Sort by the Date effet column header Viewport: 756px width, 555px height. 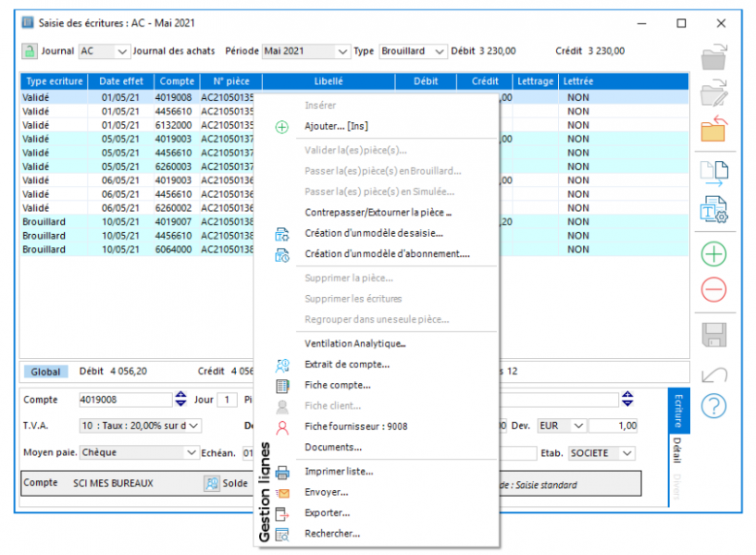pyautogui.click(x=121, y=81)
